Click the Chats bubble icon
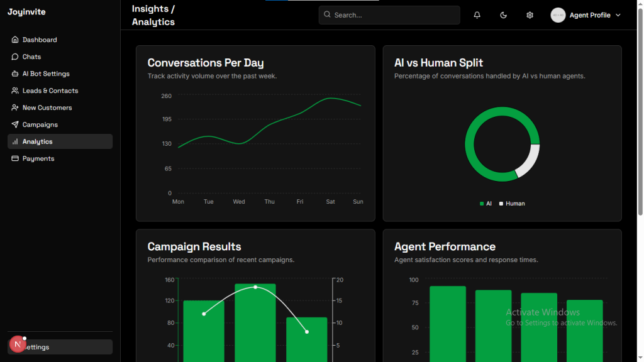The image size is (644, 362). (15, 57)
